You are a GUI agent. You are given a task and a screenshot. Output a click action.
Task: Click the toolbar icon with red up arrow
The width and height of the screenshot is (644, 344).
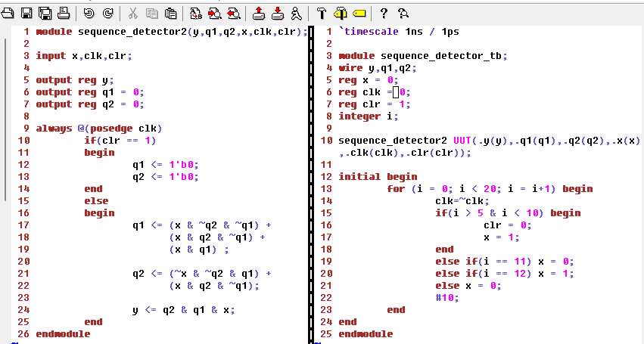(258, 12)
